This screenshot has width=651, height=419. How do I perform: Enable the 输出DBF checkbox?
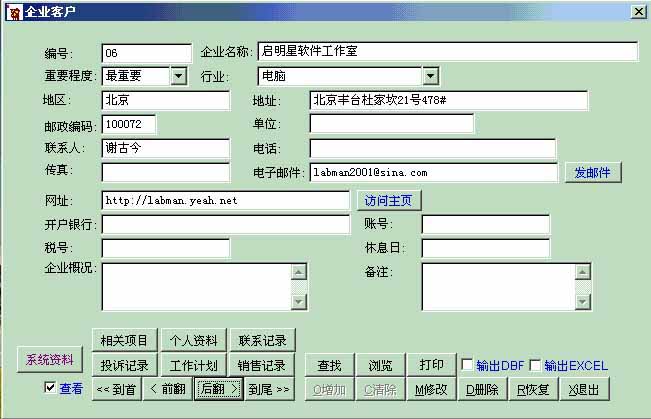[x=467, y=365]
